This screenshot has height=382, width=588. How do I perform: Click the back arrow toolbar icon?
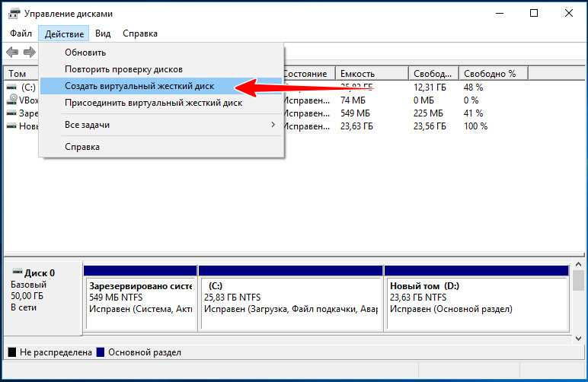pos(12,52)
